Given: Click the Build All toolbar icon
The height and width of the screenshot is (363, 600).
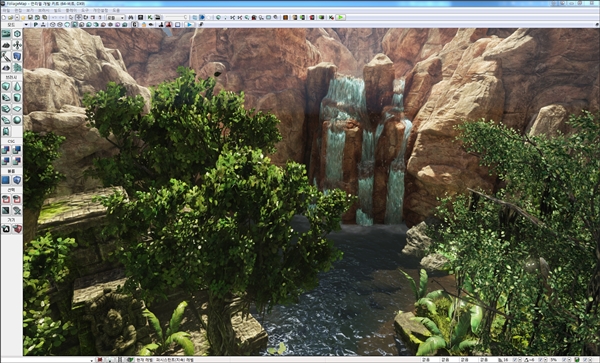Looking at the screenshot, I should (321, 18).
